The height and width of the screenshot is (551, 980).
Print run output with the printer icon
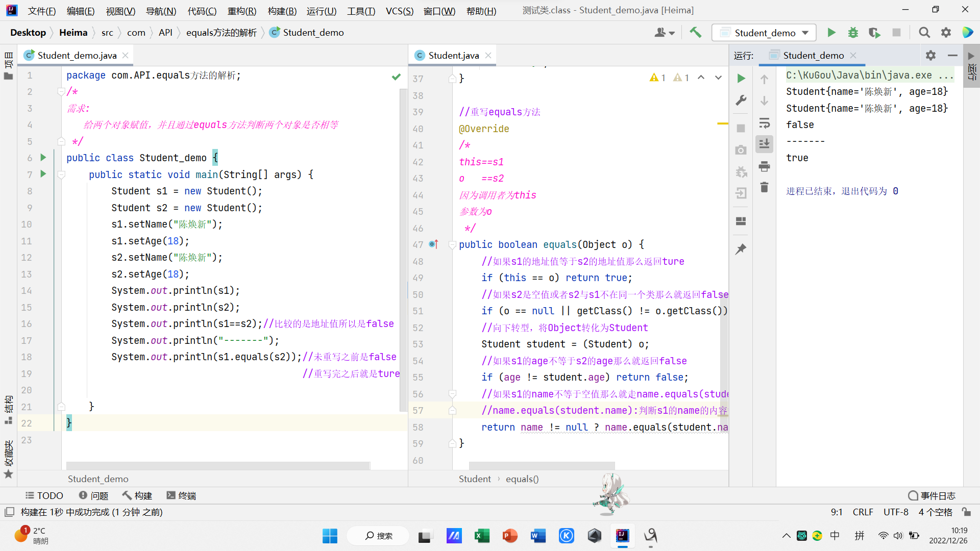pos(764,166)
